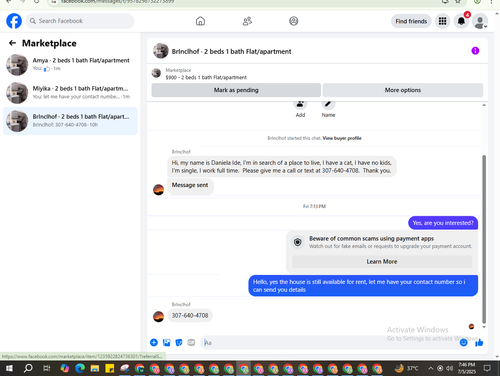This screenshot has width=500, height=376.
Task: Open the $900 2 beds listing link
Action: 206,77
